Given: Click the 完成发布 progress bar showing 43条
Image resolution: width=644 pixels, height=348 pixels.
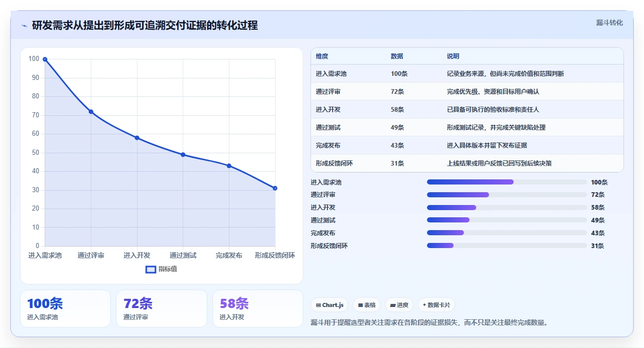Looking at the screenshot, I should pos(507,233).
